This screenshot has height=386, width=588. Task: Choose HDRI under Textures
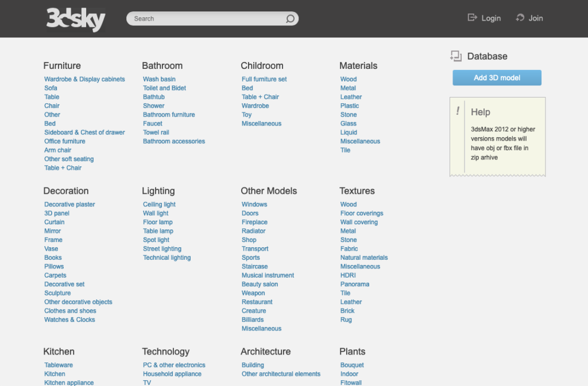(348, 275)
